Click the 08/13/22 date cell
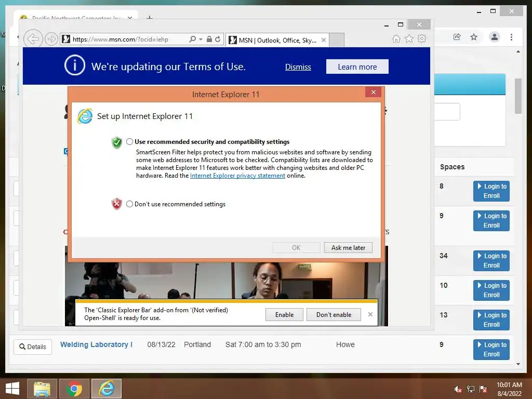Screen dimensions: 532x399 coord(161,345)
